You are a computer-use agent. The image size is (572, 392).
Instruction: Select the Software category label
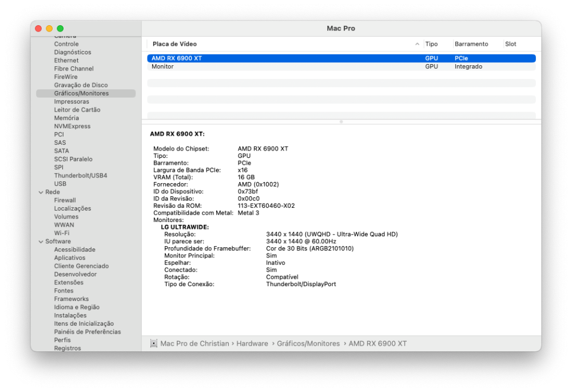point(58,241)
